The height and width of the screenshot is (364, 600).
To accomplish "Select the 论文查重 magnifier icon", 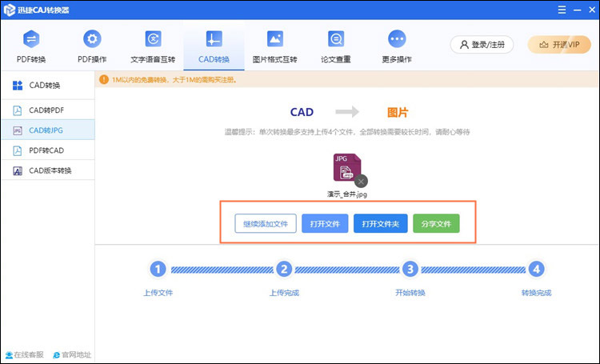I will [x=336, y=38].
